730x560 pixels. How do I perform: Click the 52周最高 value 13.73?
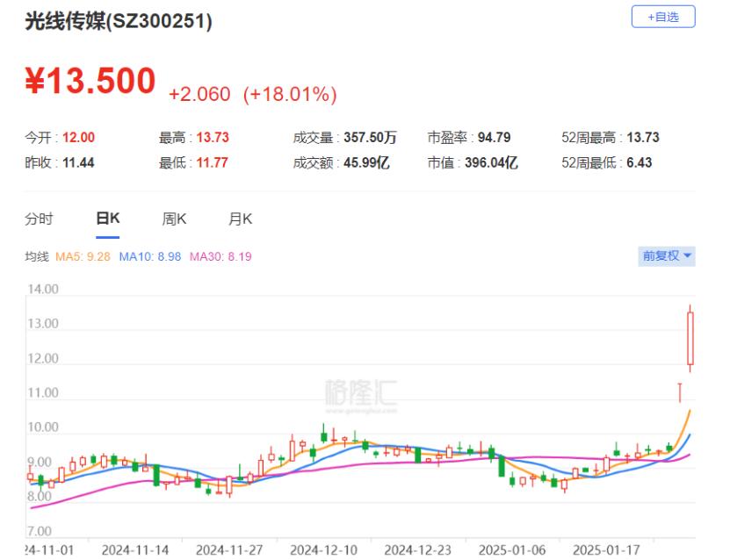(x=641, y=138)
